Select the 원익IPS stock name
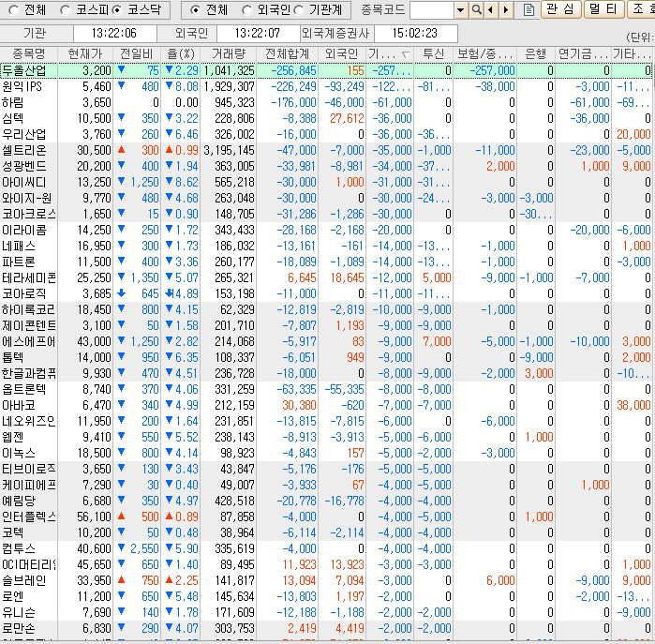 22,86
